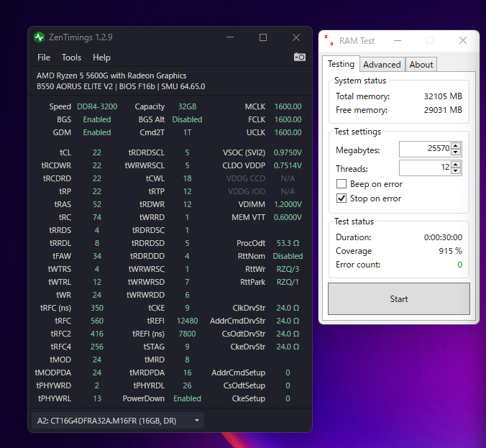The image size is (486, 448).
Task: Click the RttPark value RZQ/1
Action: 288,282
